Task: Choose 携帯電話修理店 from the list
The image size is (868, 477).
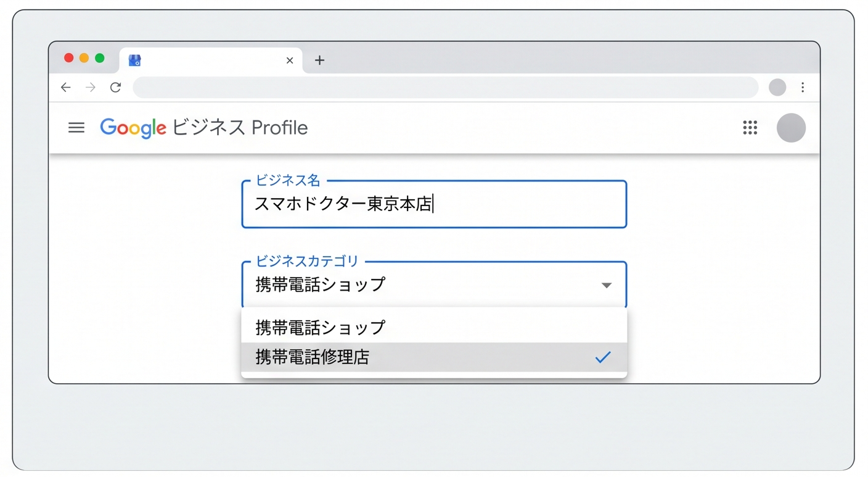Action: coord(434,357)
